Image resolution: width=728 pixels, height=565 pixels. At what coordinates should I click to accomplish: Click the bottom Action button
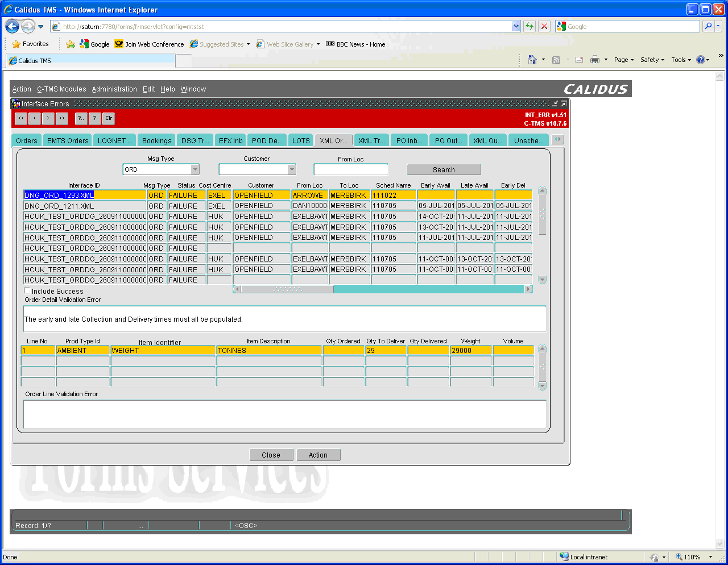[318, 455]
